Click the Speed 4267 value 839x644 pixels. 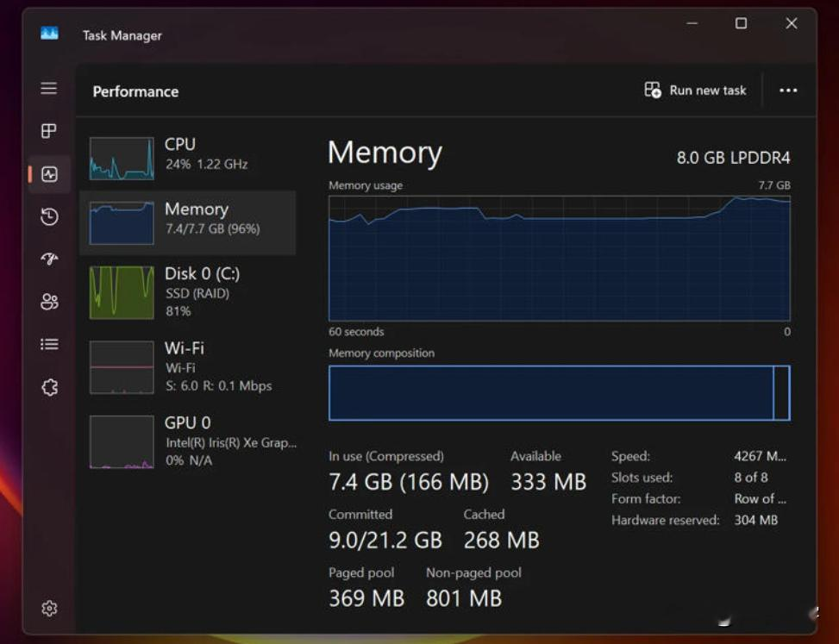(760, 456)
